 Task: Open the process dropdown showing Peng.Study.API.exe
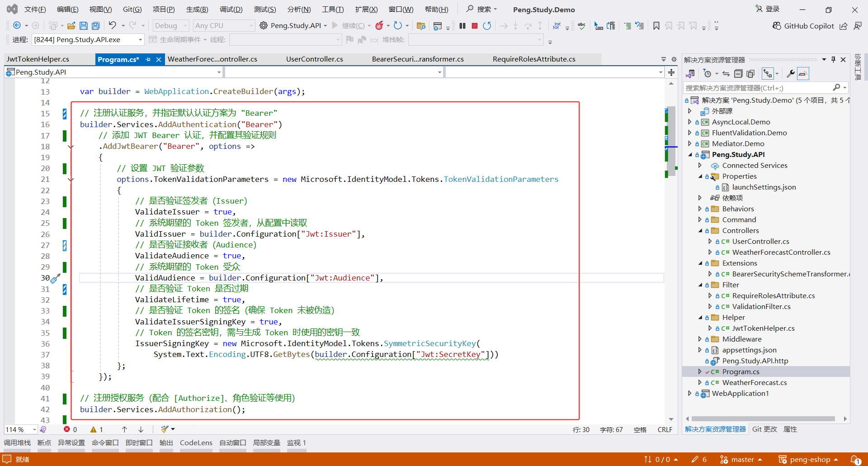tap(88, 40)
